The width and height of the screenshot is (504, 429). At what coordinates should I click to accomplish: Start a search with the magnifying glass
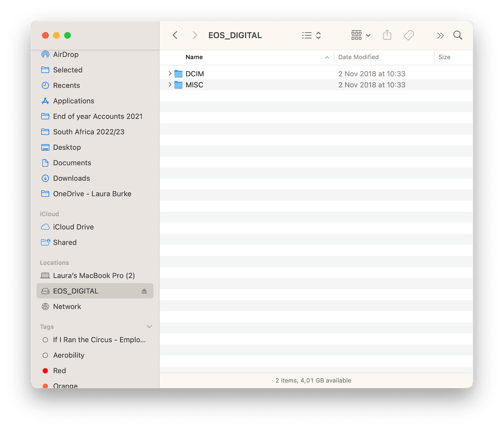(457, 35)
